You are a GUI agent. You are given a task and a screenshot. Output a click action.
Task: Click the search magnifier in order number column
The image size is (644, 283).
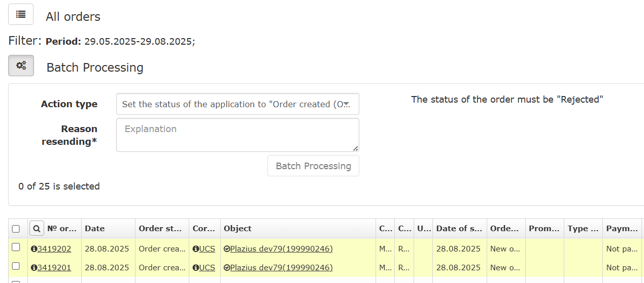coord(37,229)
